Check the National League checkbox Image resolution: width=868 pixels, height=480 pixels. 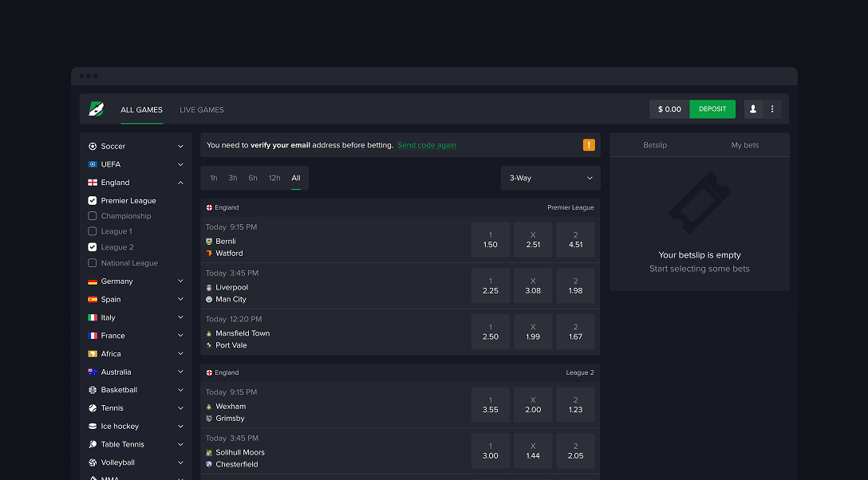pos(93,263)
